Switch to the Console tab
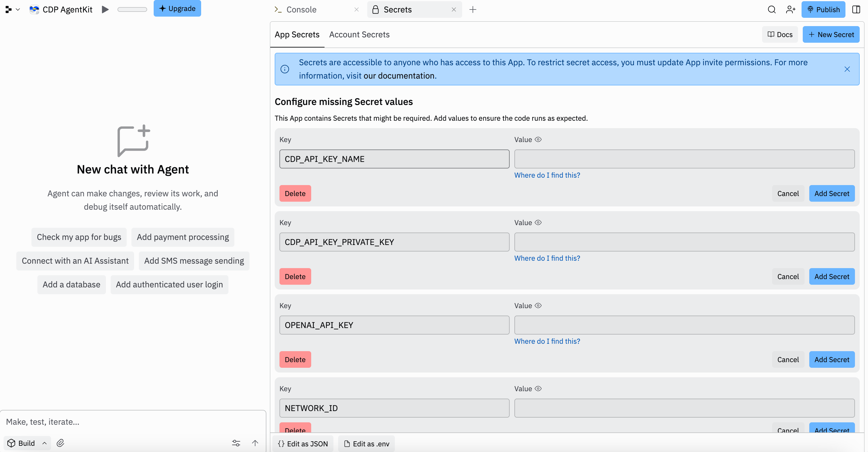868x452 pixels. pyautogui.click(x=301, y=9)
